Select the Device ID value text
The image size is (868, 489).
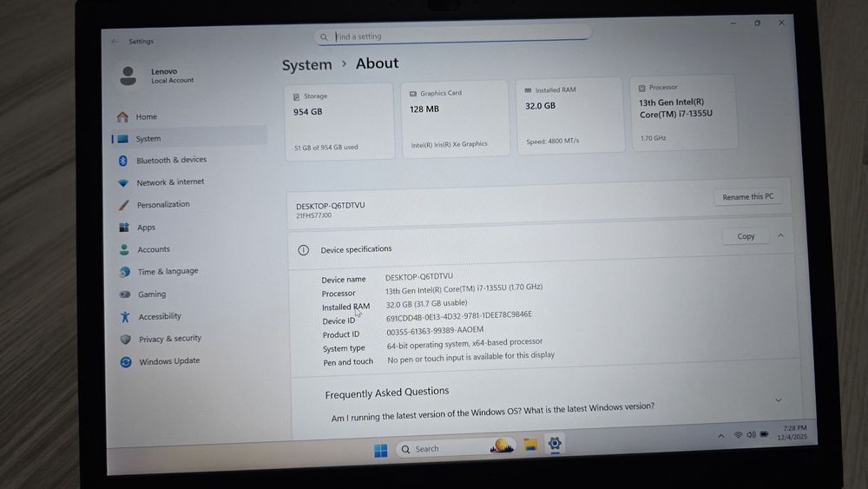(x=459, y=315)
